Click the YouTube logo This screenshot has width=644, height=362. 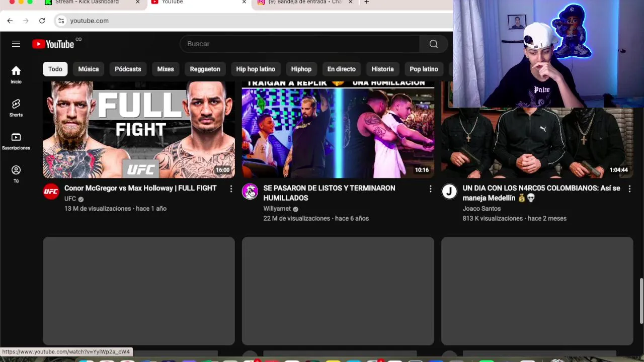(x=53, y=44)
